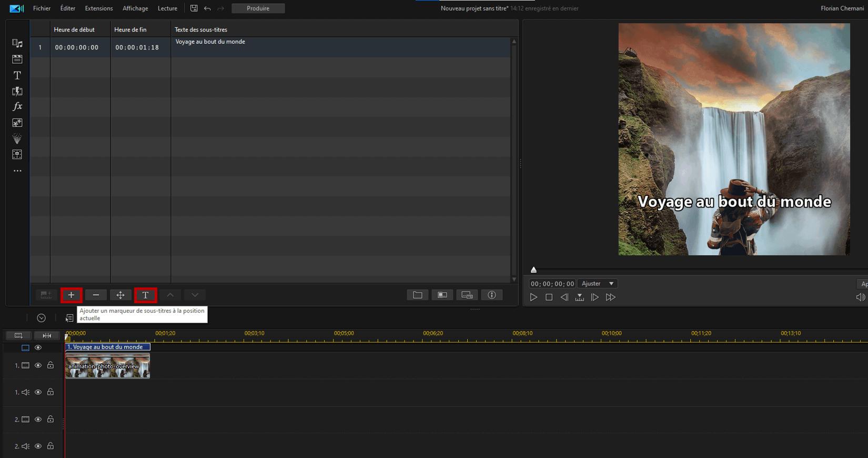
Task: Toggle subtitle track visibility eye
Action: [x=38, y=347]
